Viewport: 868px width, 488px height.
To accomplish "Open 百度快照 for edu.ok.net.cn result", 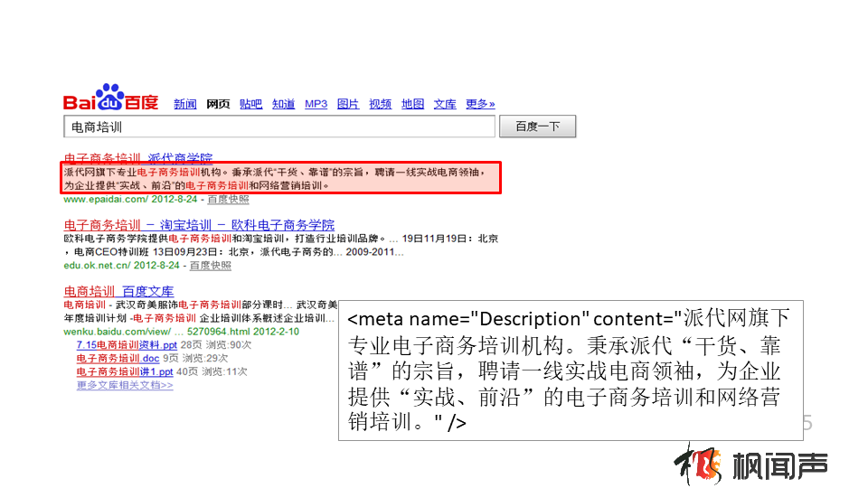I will click(x=211, y=266).
